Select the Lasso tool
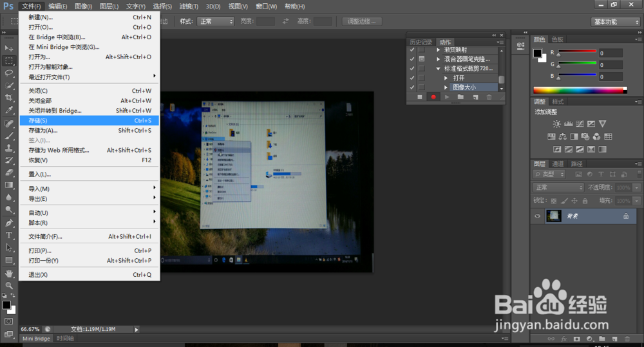 8,73
